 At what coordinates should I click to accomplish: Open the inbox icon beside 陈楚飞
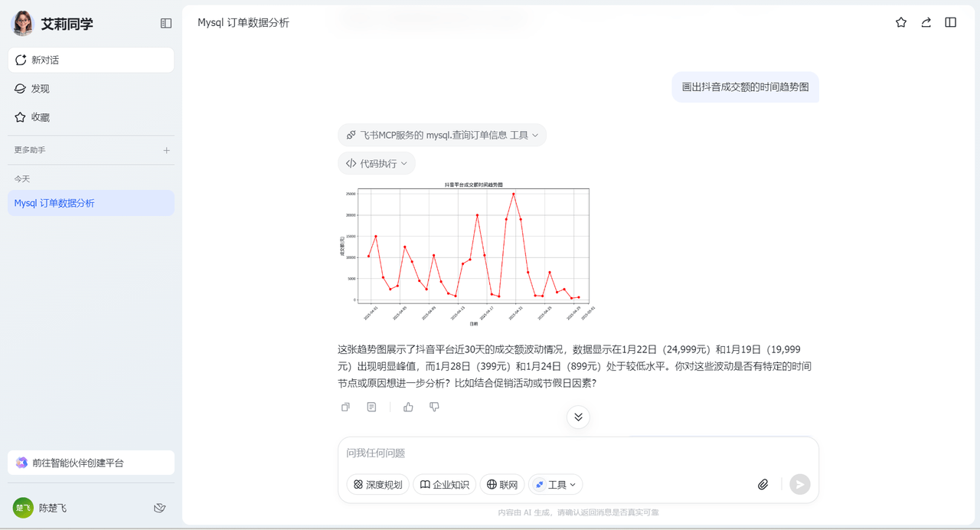[x=160, y=508]
